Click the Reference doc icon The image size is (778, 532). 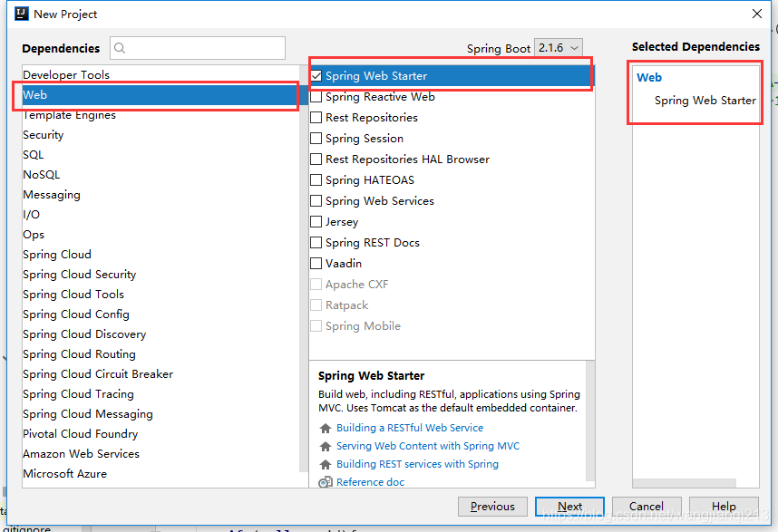point(326,482)
